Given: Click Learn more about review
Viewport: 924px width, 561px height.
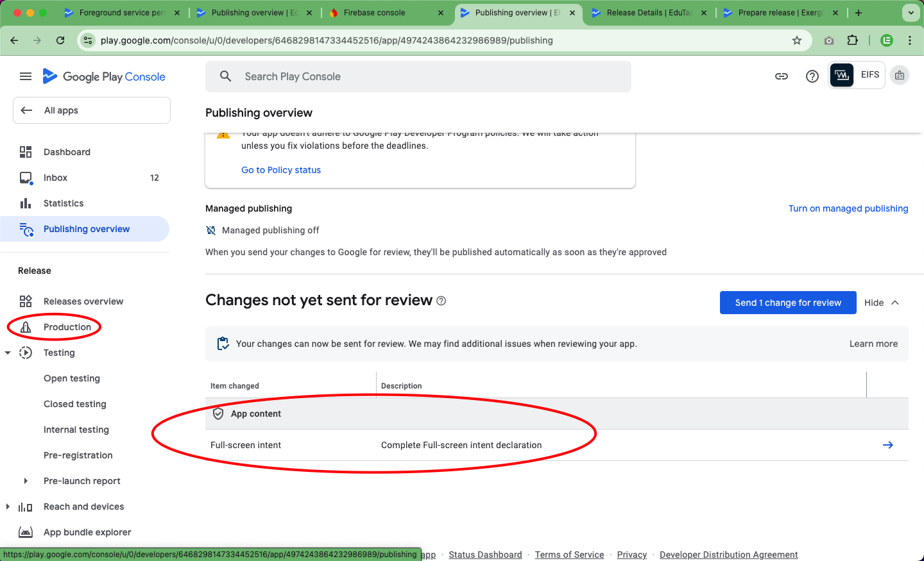Looking at the screenshot, I should point(873,344).
